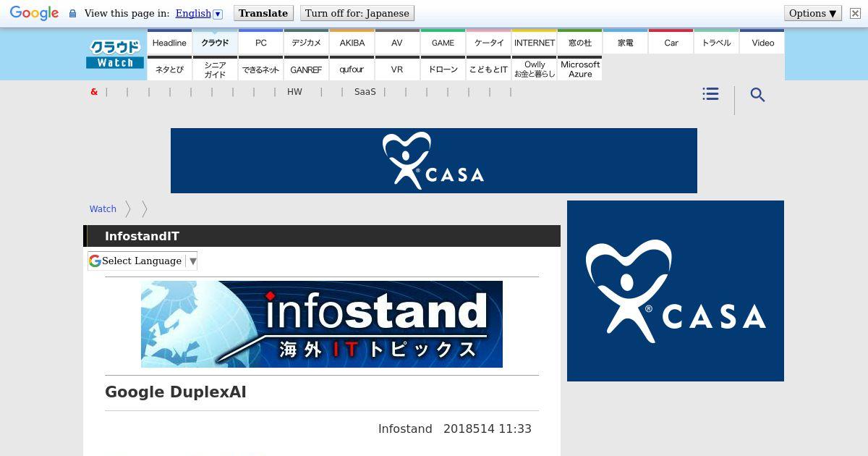Image resolution: width=868 pixels, height=456 pixels.
Task: Go to Owlly お金と暮らし section
Action: coord(535,69)
